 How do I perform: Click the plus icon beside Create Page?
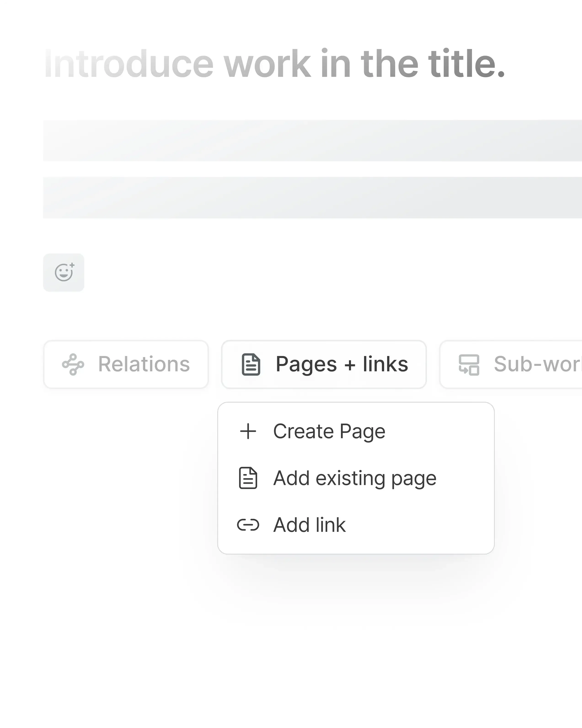click(x=248, y=431)
